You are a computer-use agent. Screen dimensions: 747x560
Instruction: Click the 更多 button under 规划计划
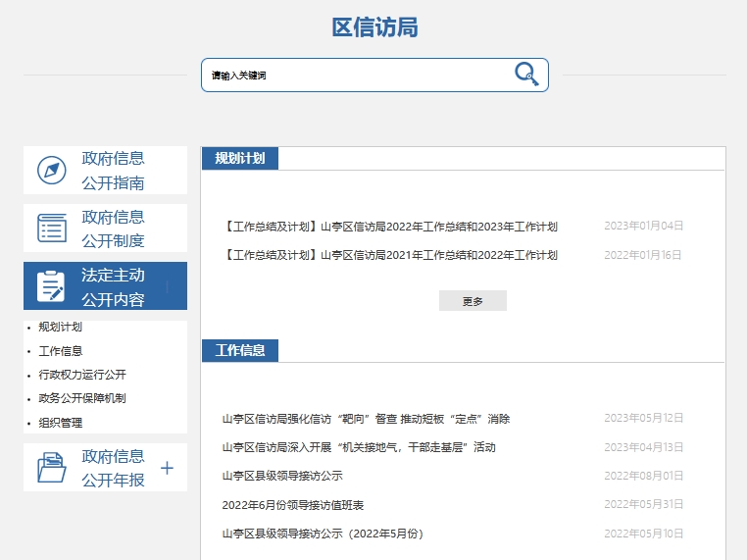(473, 301)
